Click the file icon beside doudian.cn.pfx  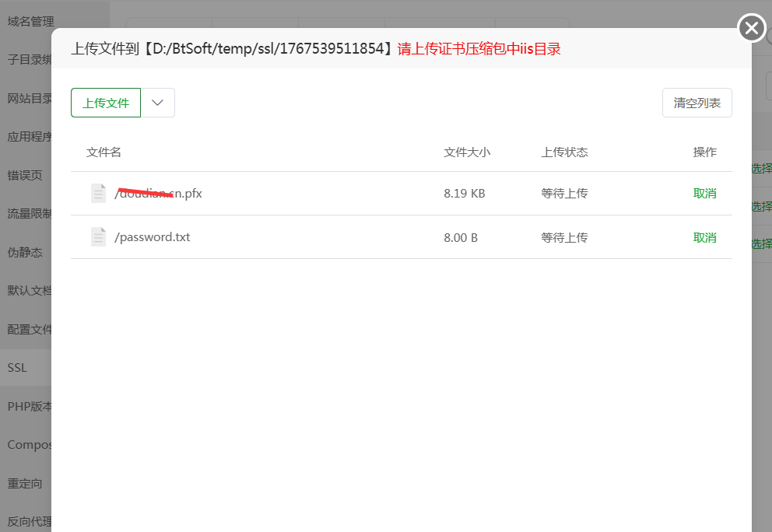tap(98, 192)
